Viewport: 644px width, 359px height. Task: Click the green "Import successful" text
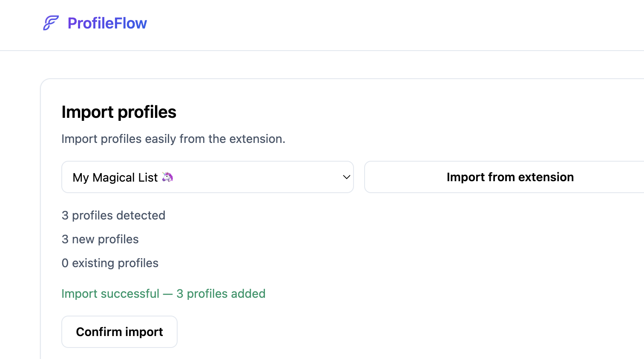pyautogui.click(x=110, y=293)
